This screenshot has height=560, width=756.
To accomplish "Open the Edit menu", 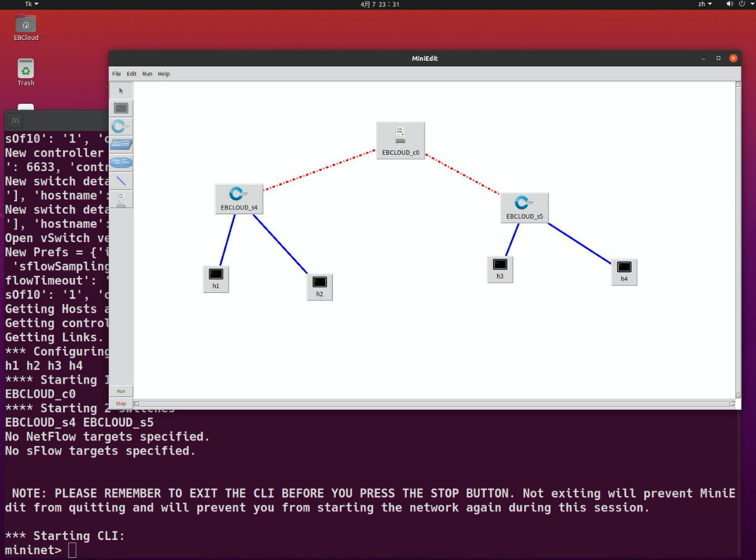I will [131, 74].
